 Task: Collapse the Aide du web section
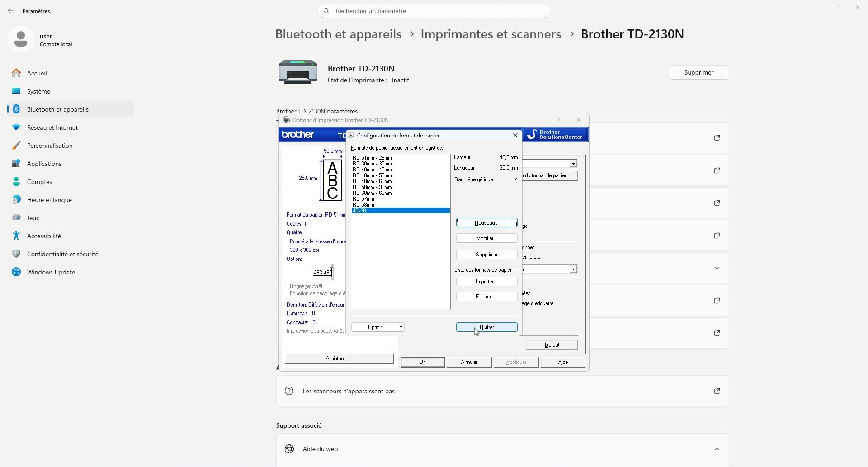[x=717, y=449]
